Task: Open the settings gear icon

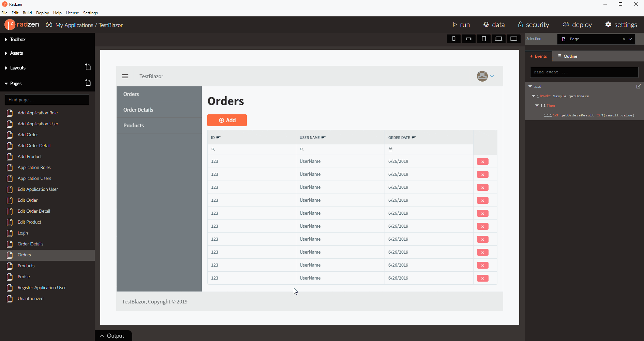Action: click(608, 25)
